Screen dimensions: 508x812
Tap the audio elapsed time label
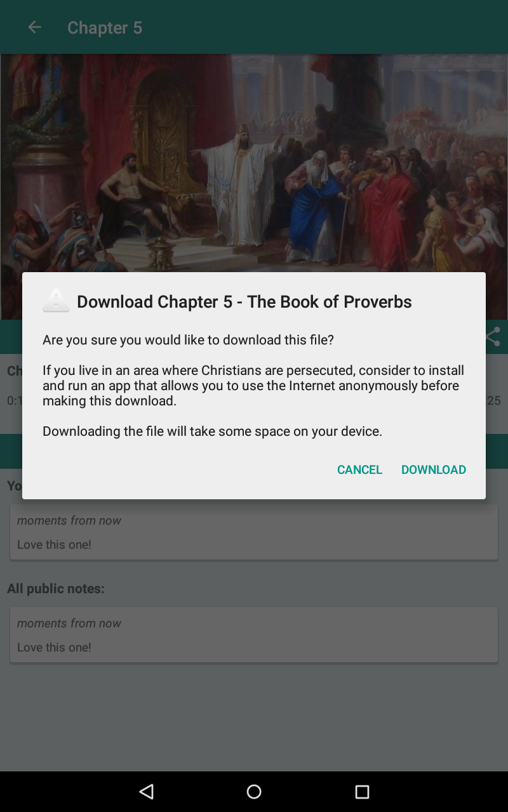pos(14,400)
